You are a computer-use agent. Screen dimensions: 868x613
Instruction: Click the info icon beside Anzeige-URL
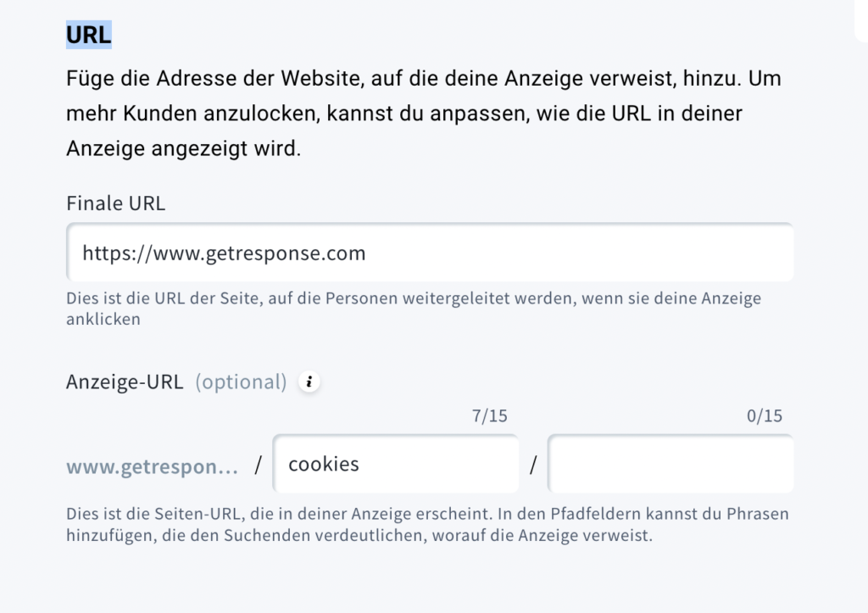[x=309, y=382]
